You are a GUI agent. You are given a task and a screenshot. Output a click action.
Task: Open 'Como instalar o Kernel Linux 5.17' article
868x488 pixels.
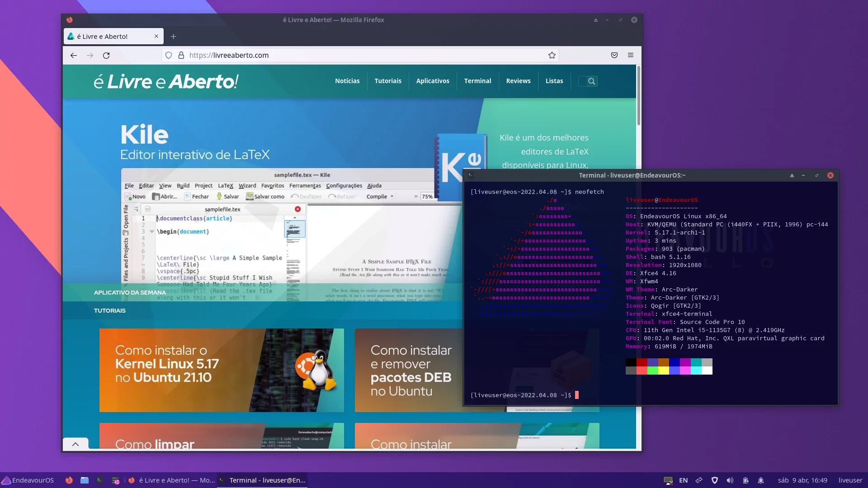(222, 370)
